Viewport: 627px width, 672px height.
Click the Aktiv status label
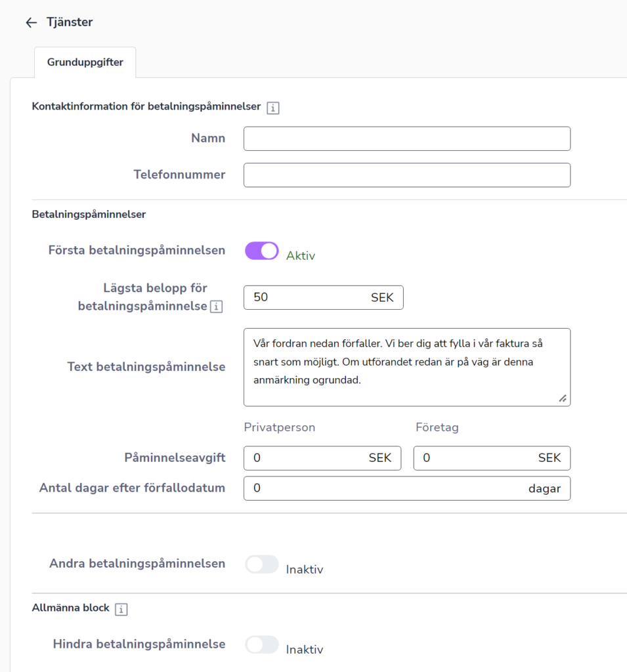(x=301, y=256)
